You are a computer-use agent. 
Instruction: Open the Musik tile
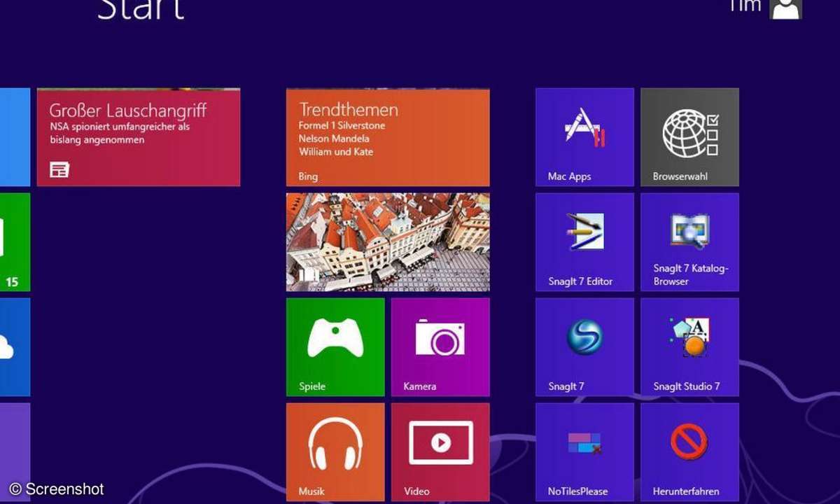(335, 452)
